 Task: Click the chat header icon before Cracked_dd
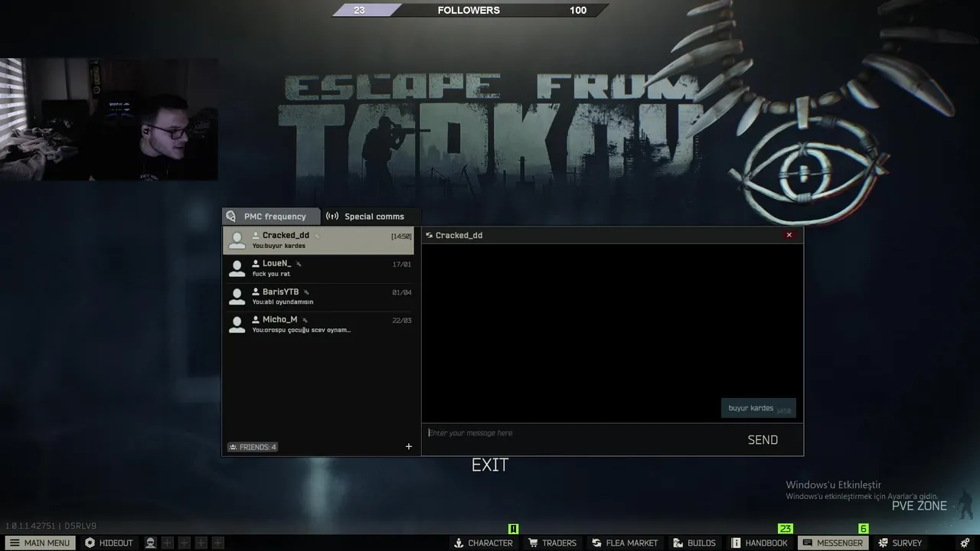click(x=429, y=236)
